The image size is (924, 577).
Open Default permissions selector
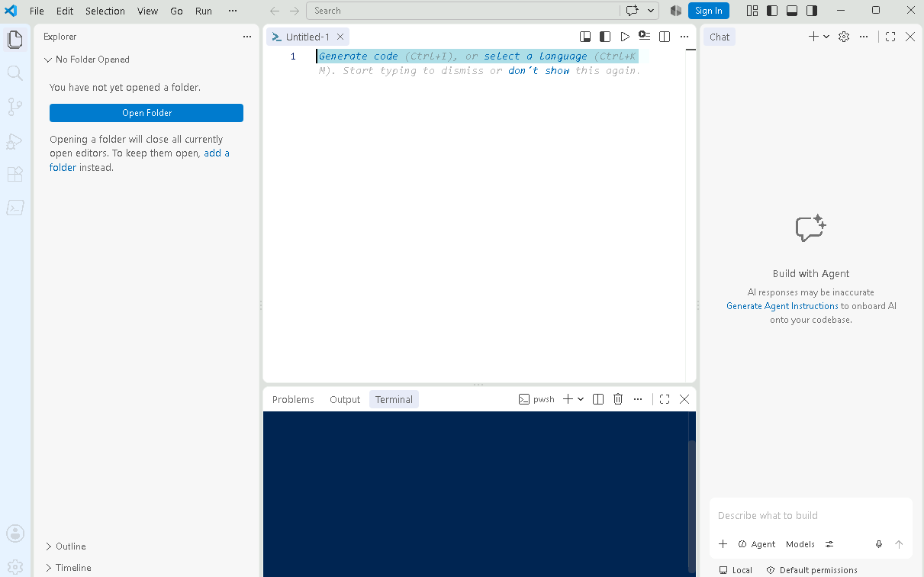pos(812,570)
